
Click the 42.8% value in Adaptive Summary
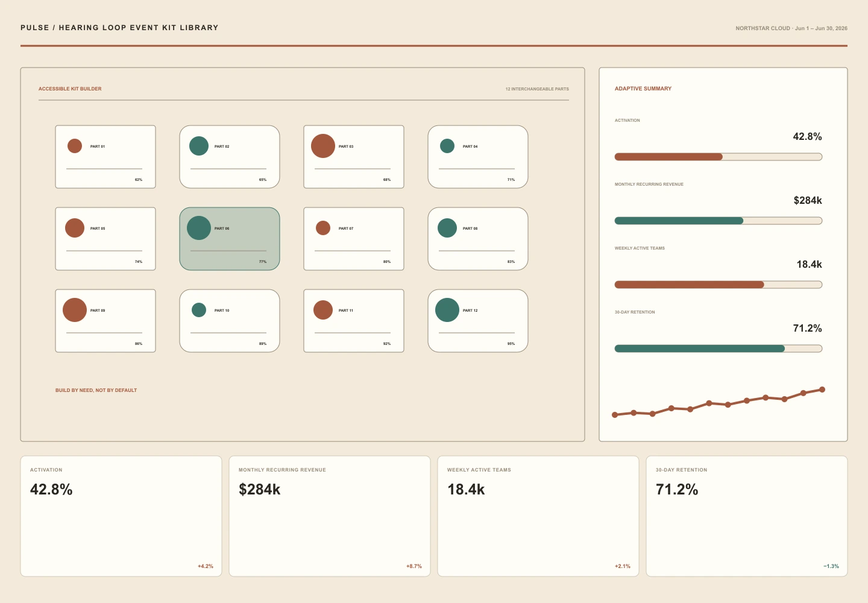(x=807, y=136)
